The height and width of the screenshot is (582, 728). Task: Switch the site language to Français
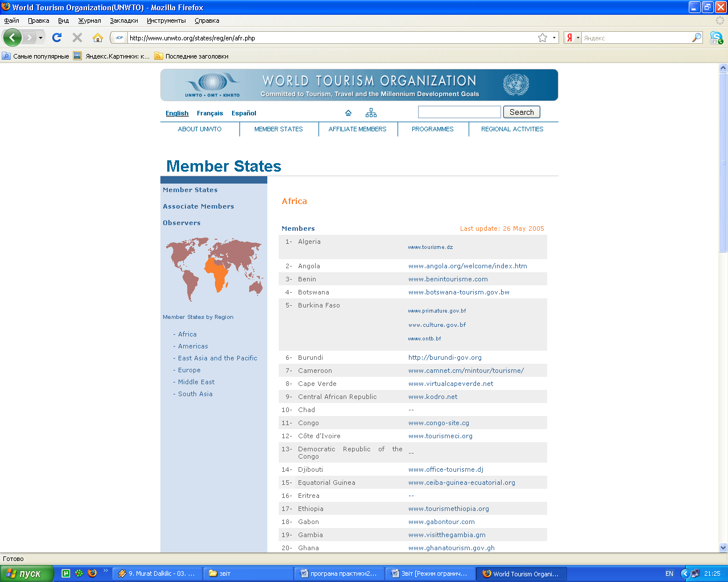210,113
